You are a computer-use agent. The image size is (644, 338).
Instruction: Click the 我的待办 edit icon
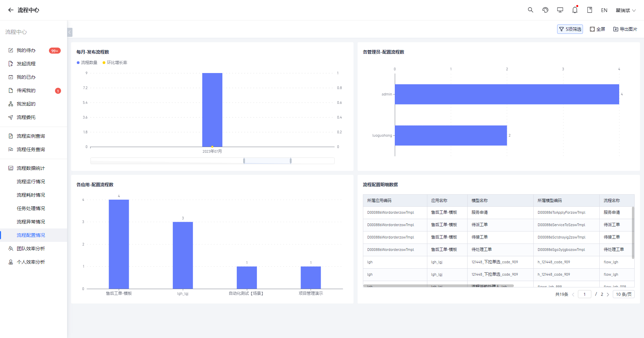[x=11, y=50]
